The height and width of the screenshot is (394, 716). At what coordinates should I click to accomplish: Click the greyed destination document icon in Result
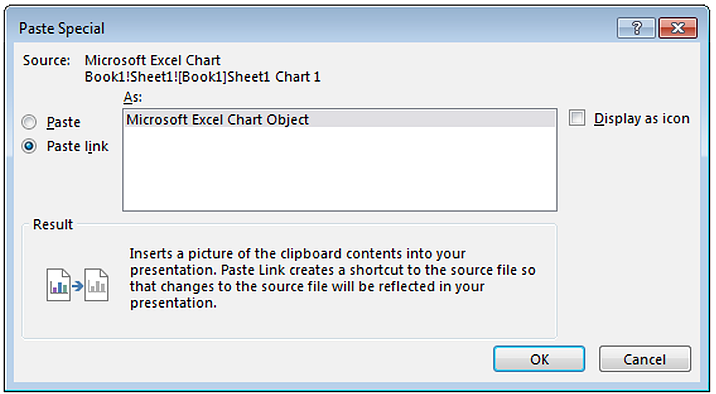pyautogui.click(x=96, y=285)
